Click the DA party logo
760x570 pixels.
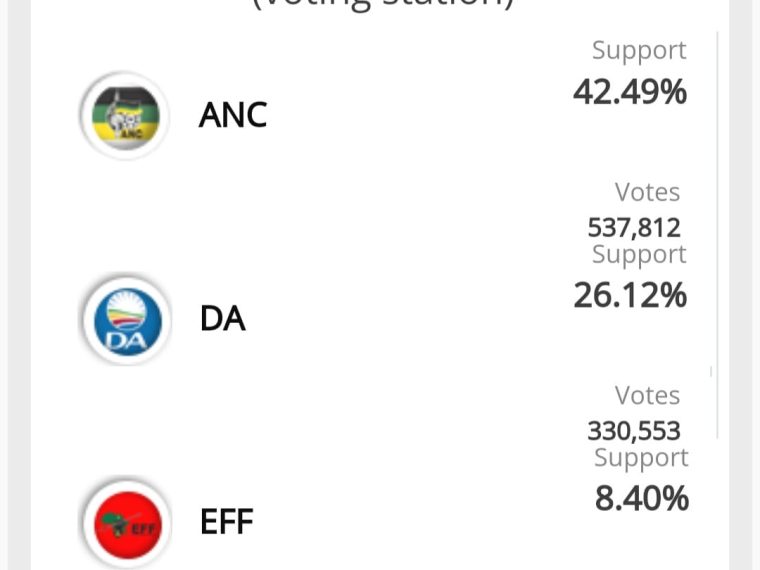pos(127,320)
